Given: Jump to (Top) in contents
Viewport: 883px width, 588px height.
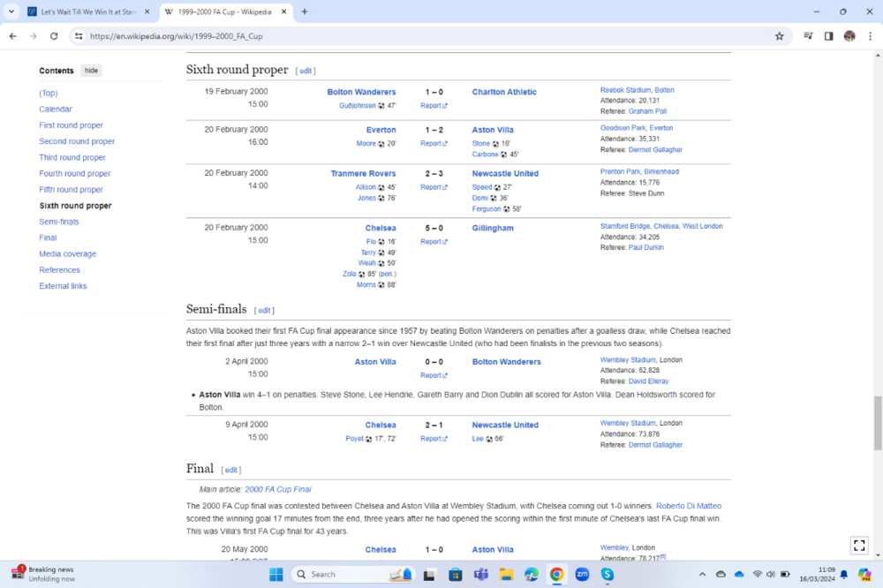Looking at the screenshot, I should pyautogui.click(x=49, y=93).
